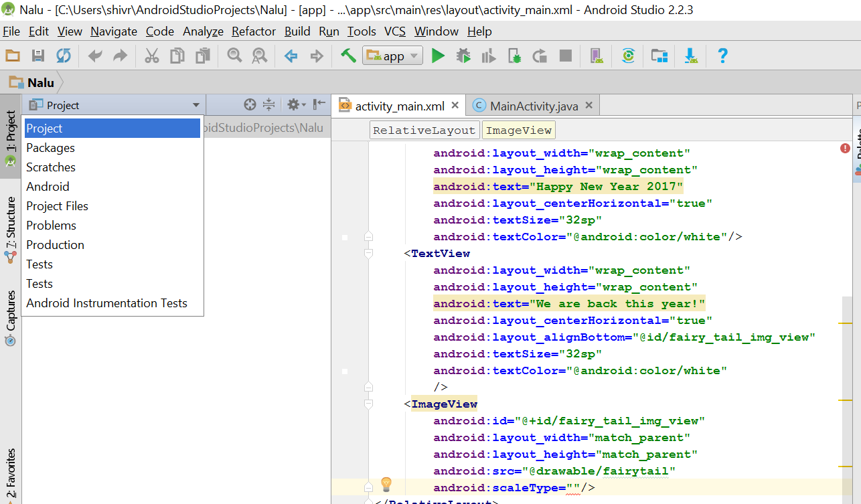Collapse the TextView tag fold marker
Image resolution: width=861 pixels, height=504 pixels.
368,254
